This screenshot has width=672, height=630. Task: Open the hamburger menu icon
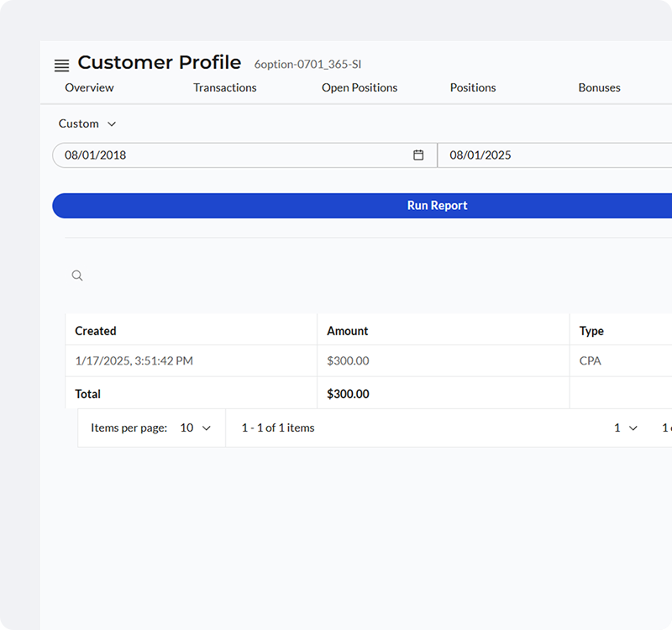tap(61, 66)
